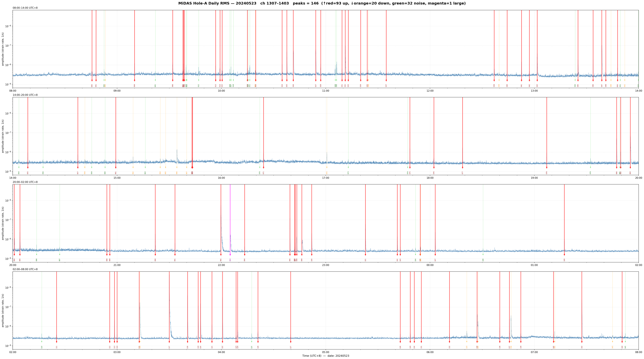Click peak number label '145'
The height and width of the screenshot is (359, 644).
coord(625,347)
